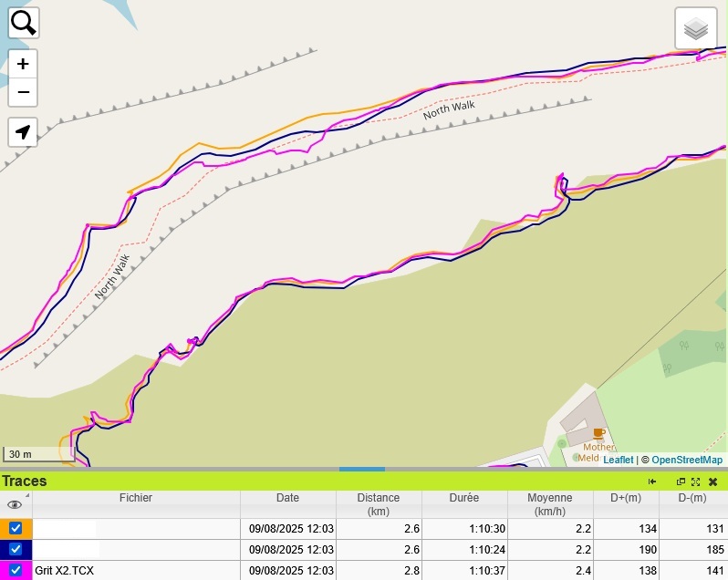
Task: Expand Traces panel to fullscreen
Action: coord(695,482)
